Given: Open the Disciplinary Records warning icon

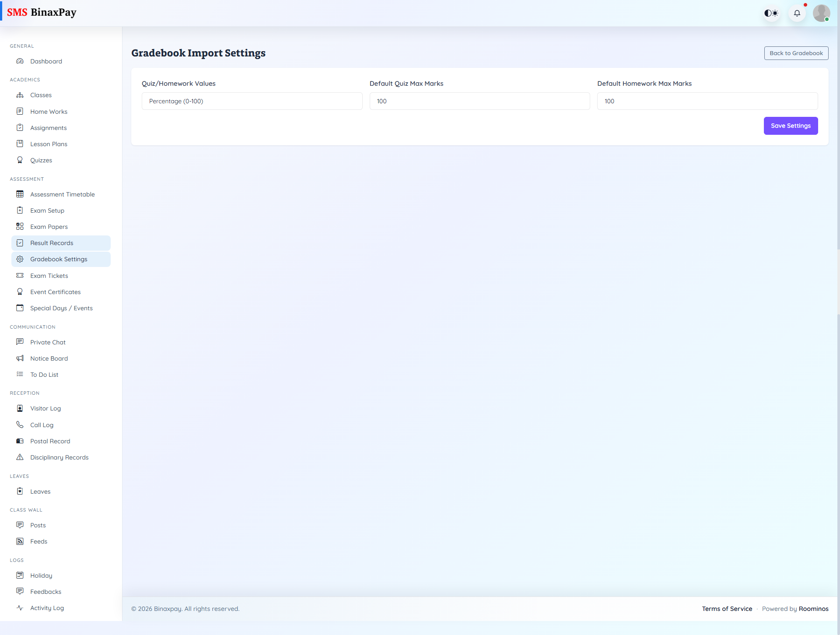Looking at the screenshot, I should click(20, 457).
